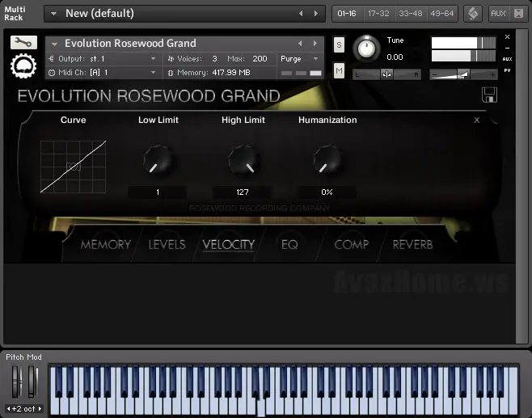This screenshot has height=418, width=532.
Task: Toggle the KSP script icon in rack header
Action: coord(473,14)
